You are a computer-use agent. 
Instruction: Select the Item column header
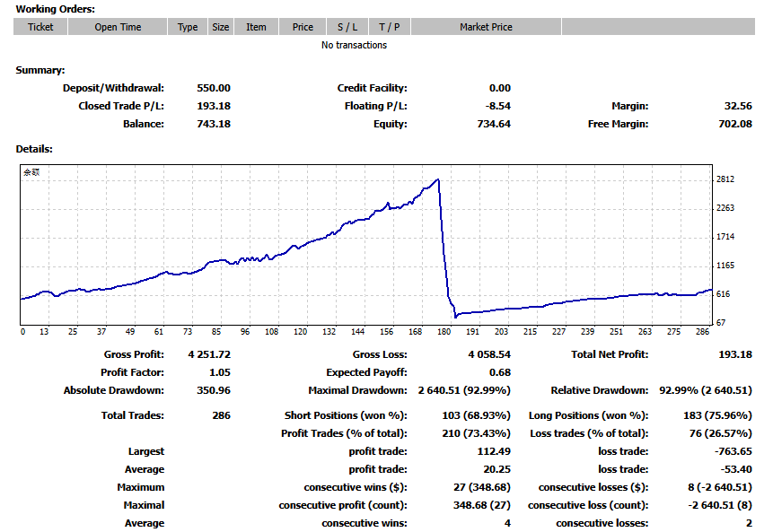coord(257,27)
